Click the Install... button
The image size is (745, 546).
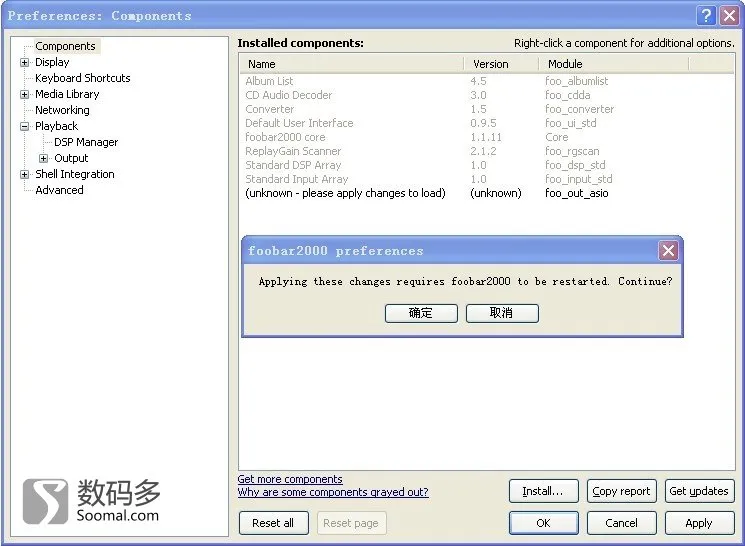point(544,491)
